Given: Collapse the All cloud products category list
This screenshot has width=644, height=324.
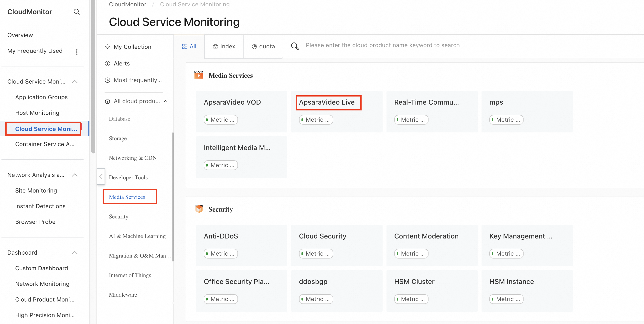Looking at the screenshot, I should (x=165, y=101).
